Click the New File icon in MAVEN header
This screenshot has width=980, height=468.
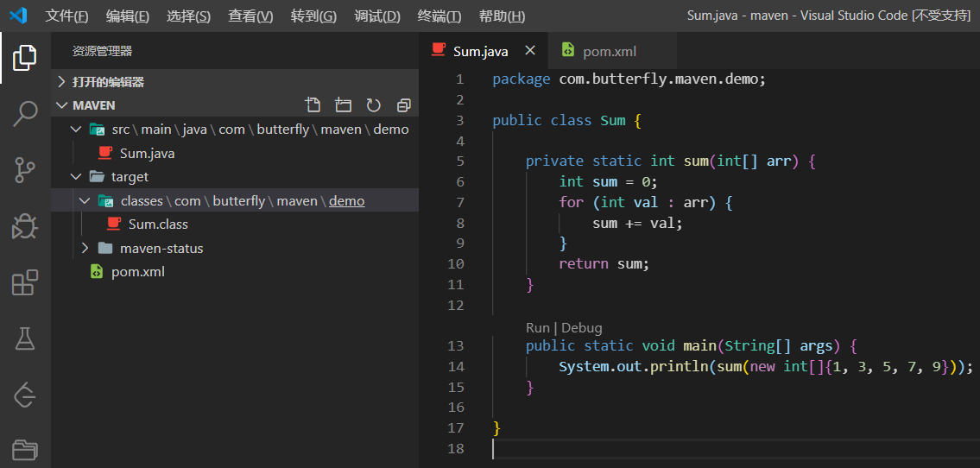click(x=313, y=105)
